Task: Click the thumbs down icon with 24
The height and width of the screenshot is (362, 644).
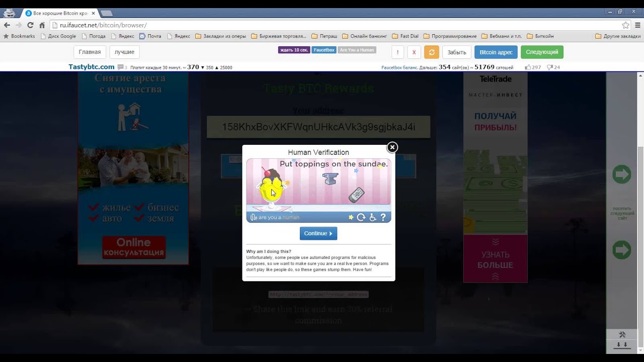Action: [x=550, y=67]
